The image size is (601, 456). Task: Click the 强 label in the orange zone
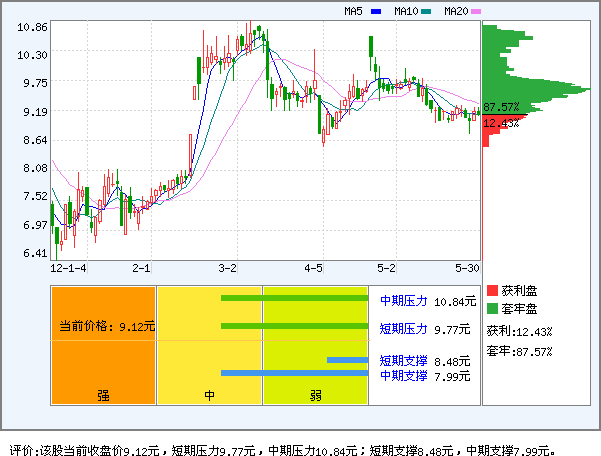(x=103, y=395)
